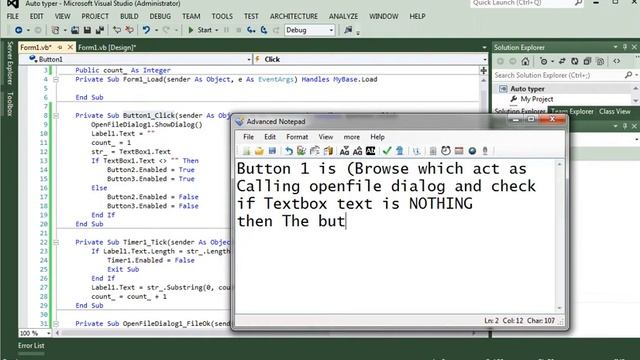This screenshot has height=360, width=640.
Task: Open the ANALYZE menu in Visual Studio
Action: (343, 16)
